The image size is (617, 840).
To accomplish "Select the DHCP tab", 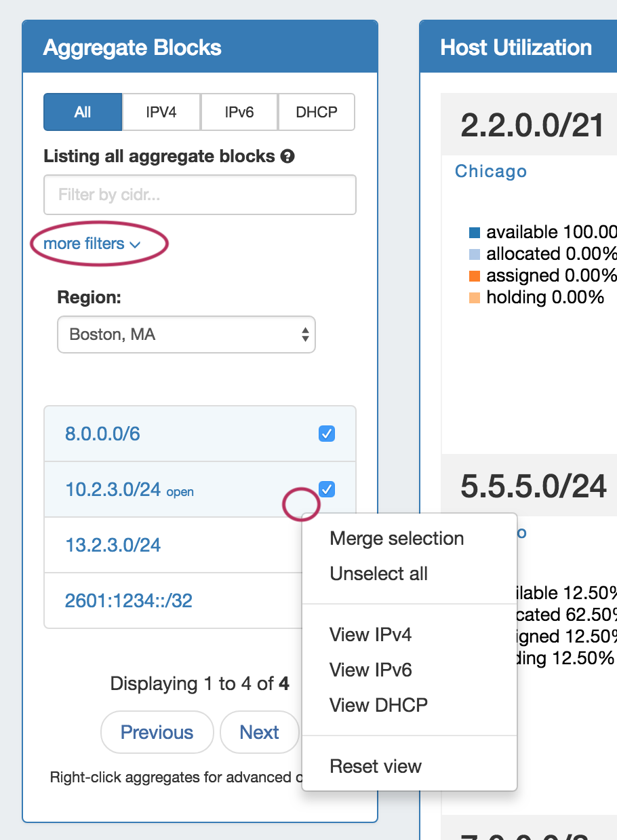I will [x=317, y=112].
